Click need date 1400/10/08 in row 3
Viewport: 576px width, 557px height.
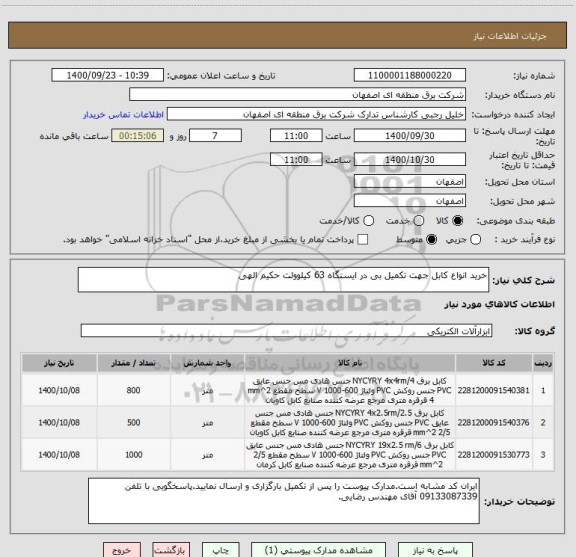click(59, 455)
